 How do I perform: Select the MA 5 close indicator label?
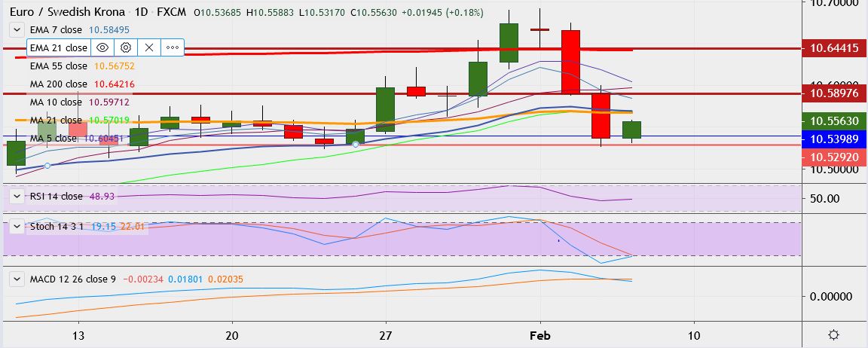tap(53, 138)
